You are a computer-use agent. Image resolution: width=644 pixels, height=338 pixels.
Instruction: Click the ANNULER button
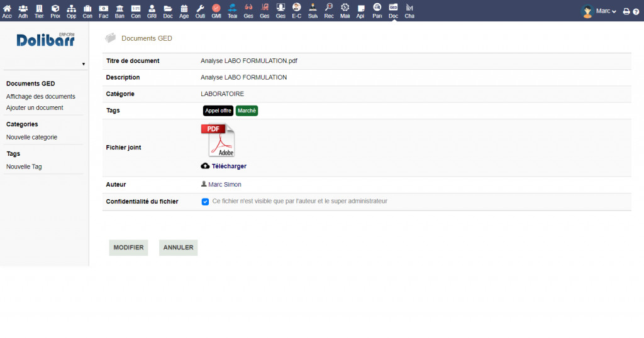(x=178, y=248)
